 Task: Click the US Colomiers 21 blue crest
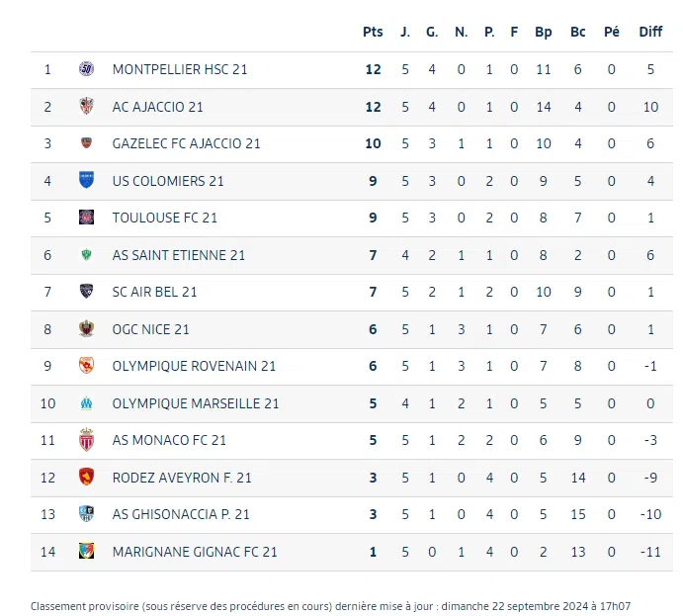(x=86, y=181)
